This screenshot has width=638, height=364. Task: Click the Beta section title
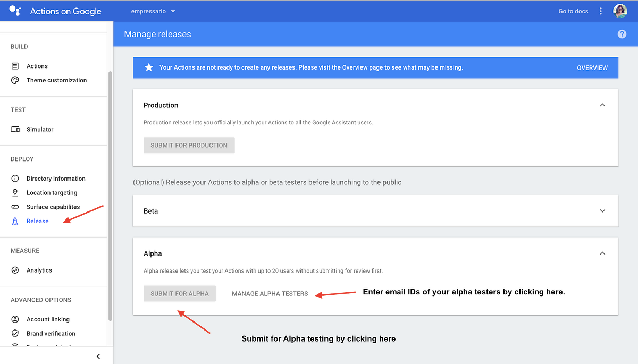(151, 211)
